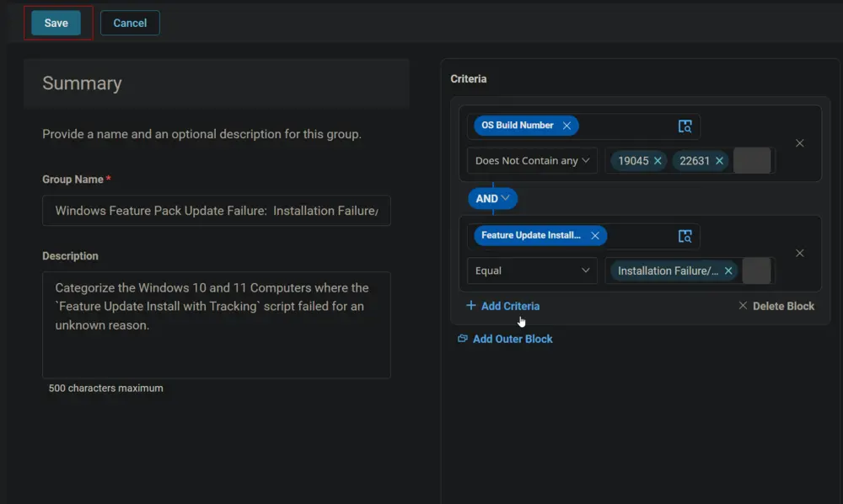Click the 19045 chip text
Image resolution: width=843 pixels, height=504 pixels.
tap(633, 161)
